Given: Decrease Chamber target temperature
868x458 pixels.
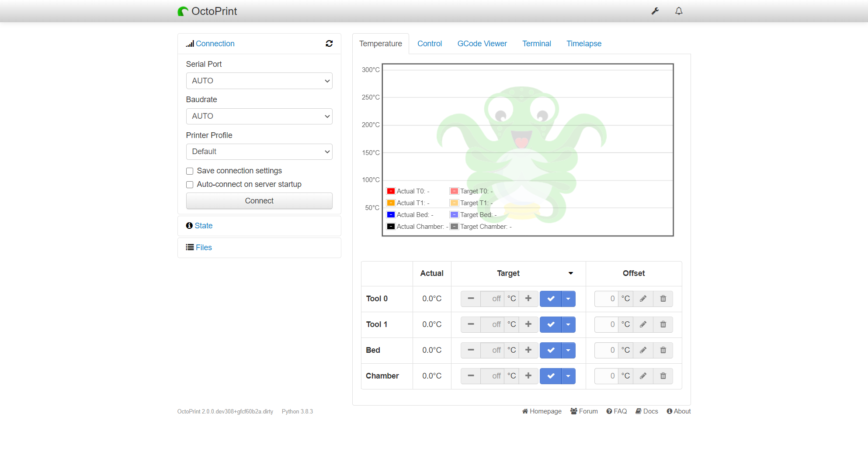Looking at the screenshot, I should (x=471, y=376).
